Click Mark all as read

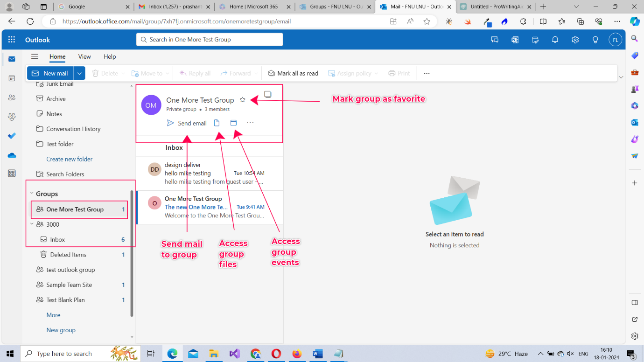pyautogui.click(x=293, y=73)
